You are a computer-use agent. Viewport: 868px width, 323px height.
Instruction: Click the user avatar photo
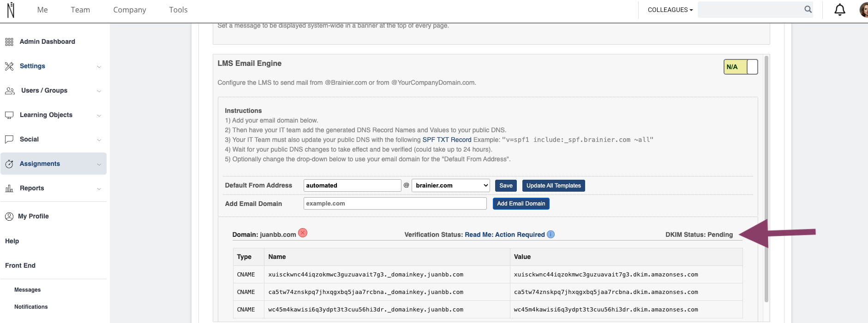[863, 10]
